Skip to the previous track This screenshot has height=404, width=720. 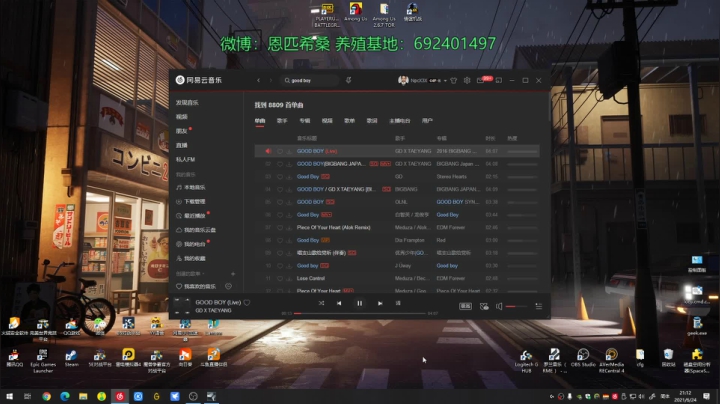click(x=339, y=303)
